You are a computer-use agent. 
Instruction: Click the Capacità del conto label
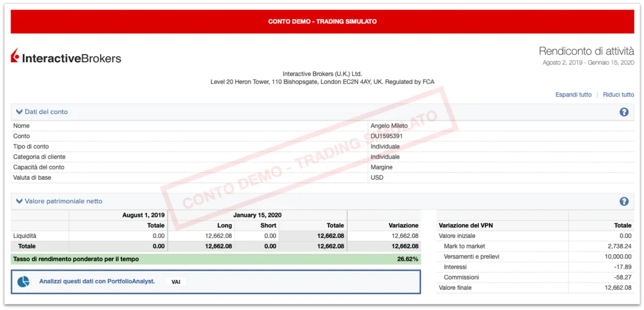[38, 167]
